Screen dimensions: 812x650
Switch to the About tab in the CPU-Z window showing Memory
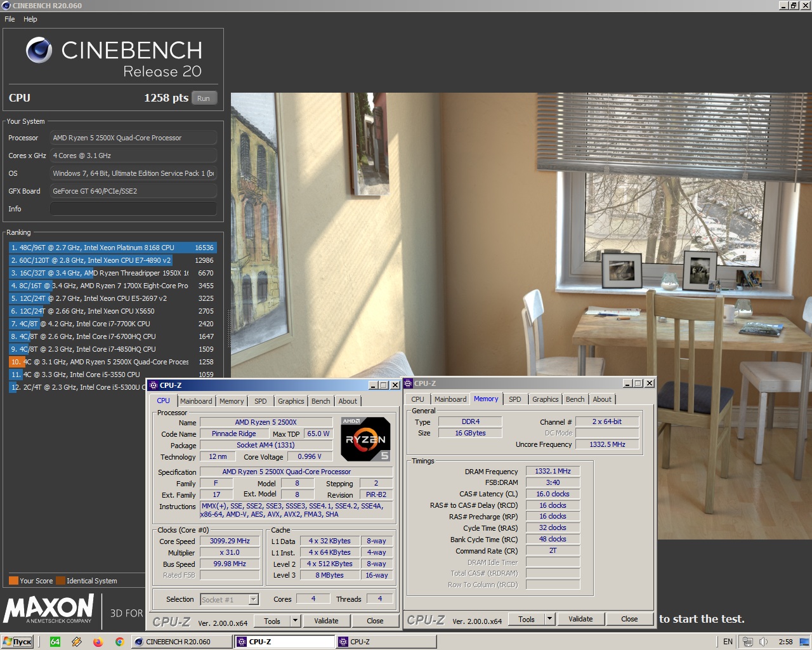coord(602,399)
